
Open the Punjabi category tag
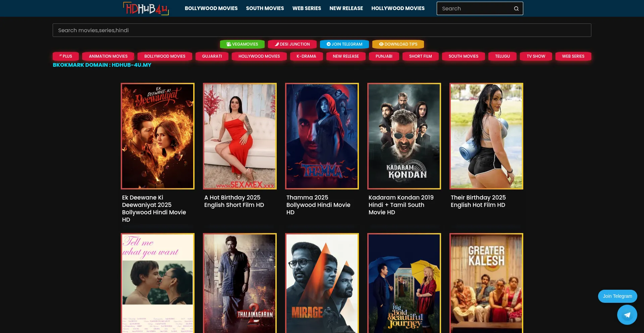tap(384, 56)
